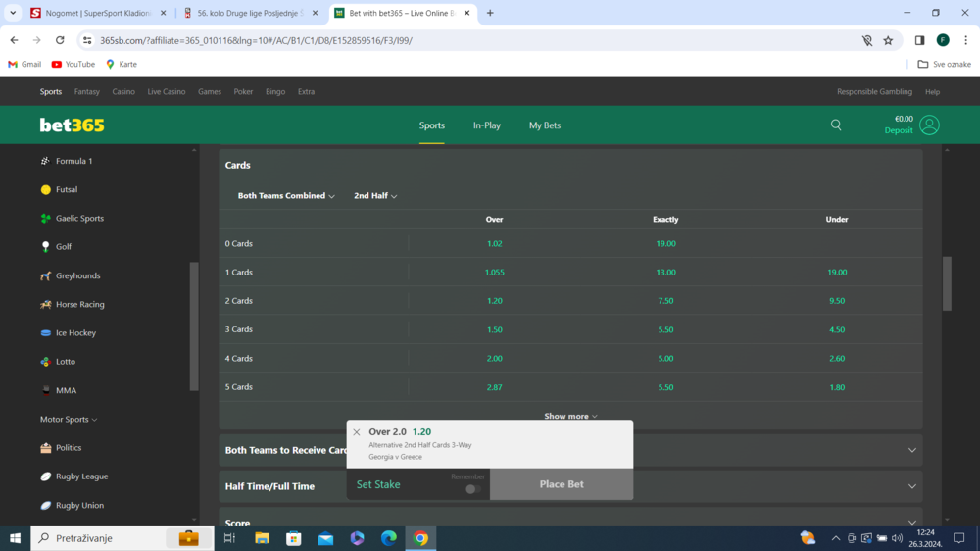The width and height of the screenshot is (980, 551).
Task: Open the 2nd Half period dropdown
Action: (x=375, y=196)
